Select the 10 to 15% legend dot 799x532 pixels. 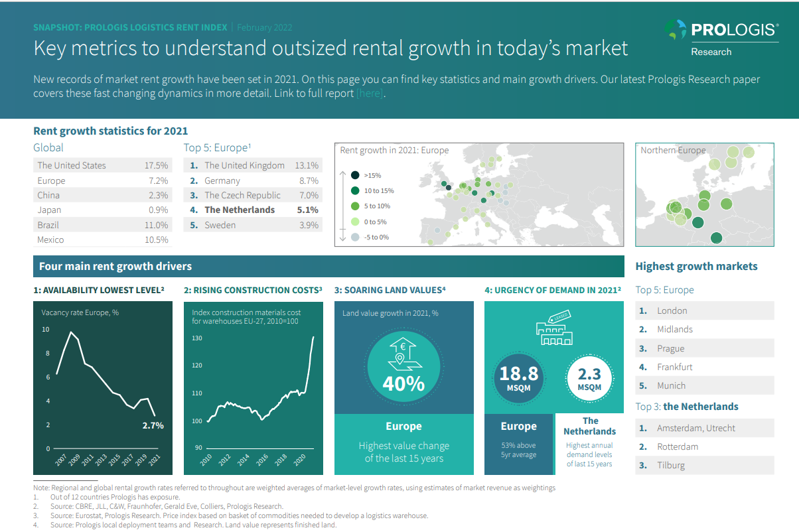(x=355, y=191)
